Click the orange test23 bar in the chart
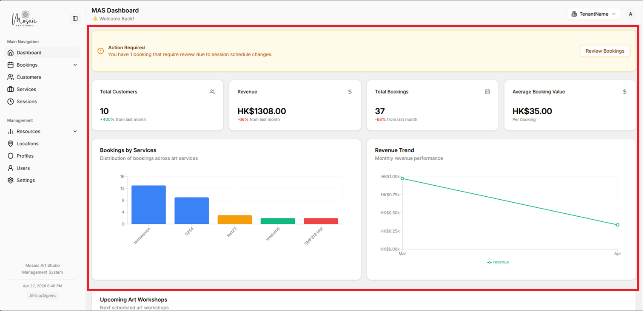This screenshot has height=311, width=644. [x=235, y=219]
